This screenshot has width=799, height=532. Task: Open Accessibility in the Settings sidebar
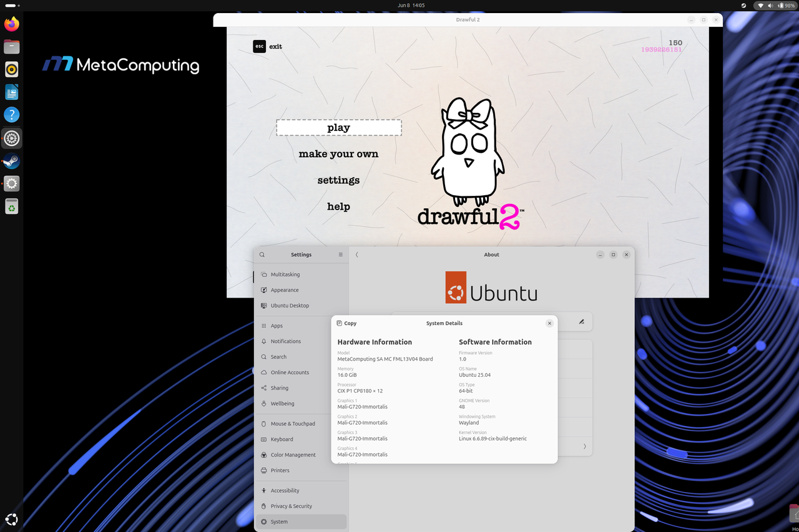(x=301, y=490)
